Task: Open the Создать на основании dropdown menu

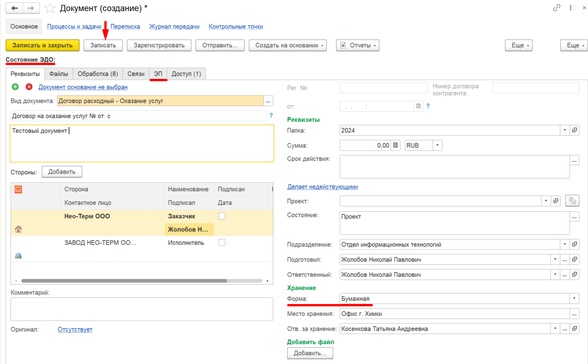Action: 288,45
